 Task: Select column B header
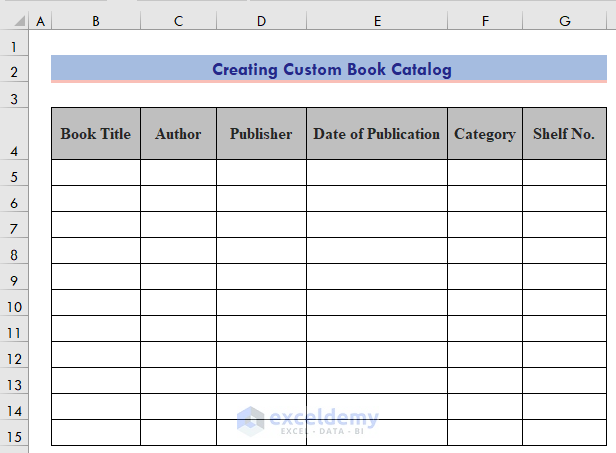pyautogui.click(x=96, y=21)
